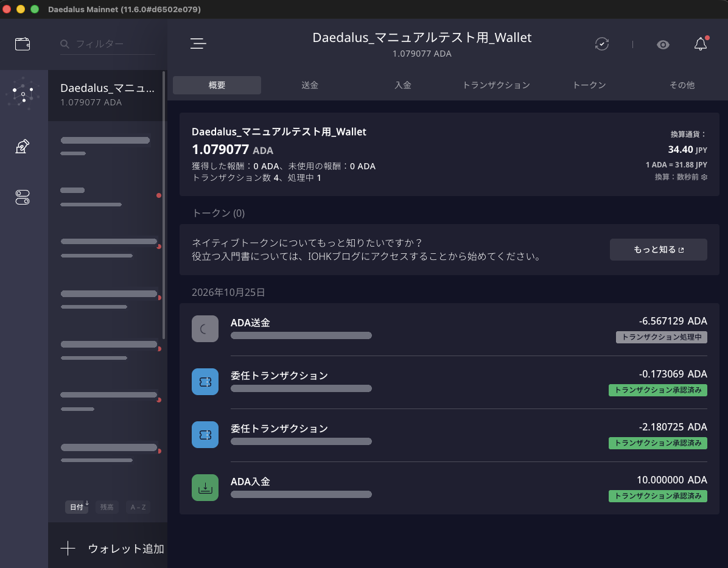Click the トランザクション数 4、処理中 1 text
This screenshot has width=728, height=568.
(256, 178)
